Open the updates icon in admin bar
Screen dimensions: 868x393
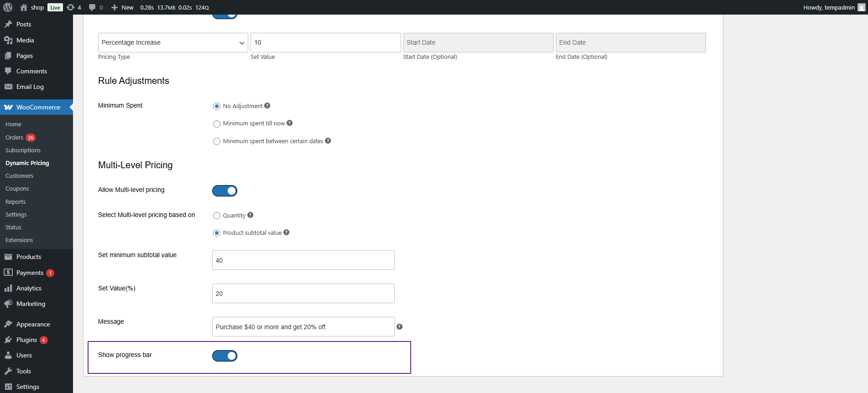(x=71, y=7)
